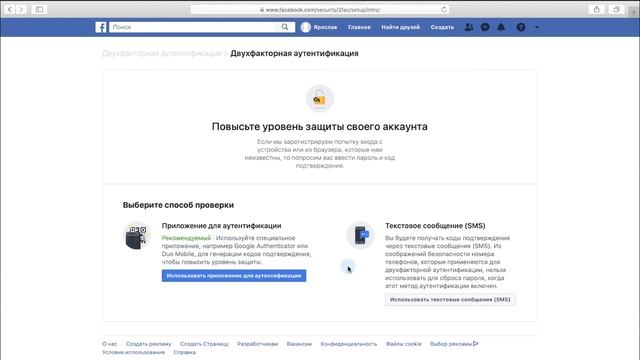Click the authentication app QR icon
This screenshot has height=360, width=640.
coord(137,236)
